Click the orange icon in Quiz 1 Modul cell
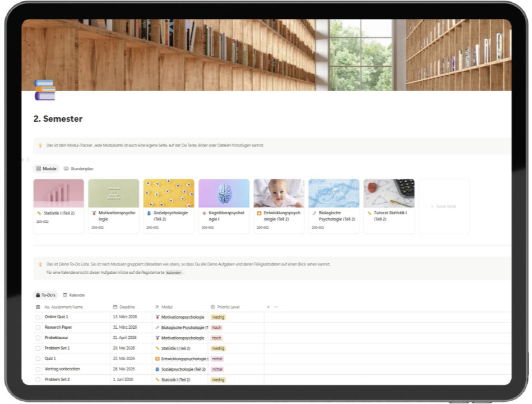 click(157, 359)
